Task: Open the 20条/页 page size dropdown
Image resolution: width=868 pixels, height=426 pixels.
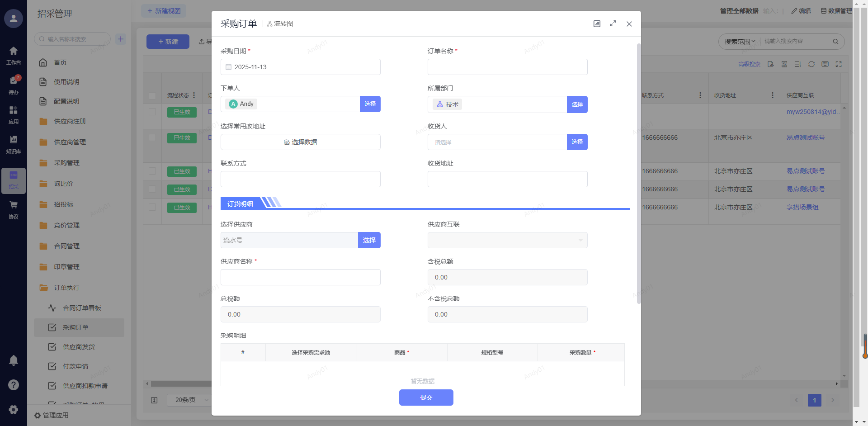Action: (190, 400)
